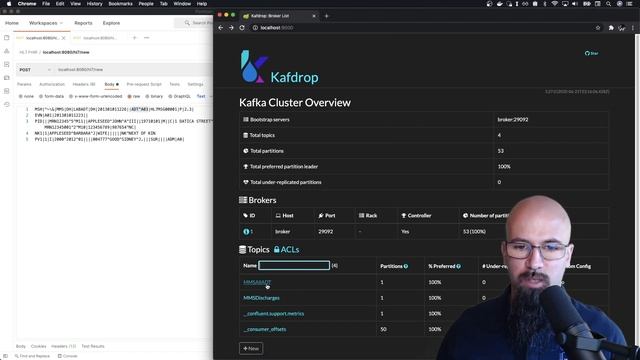Image resolution: width=640 pixels, height=360 pixels.
Task: Open the Settings tab in Postman request
Action: point(196,84)
